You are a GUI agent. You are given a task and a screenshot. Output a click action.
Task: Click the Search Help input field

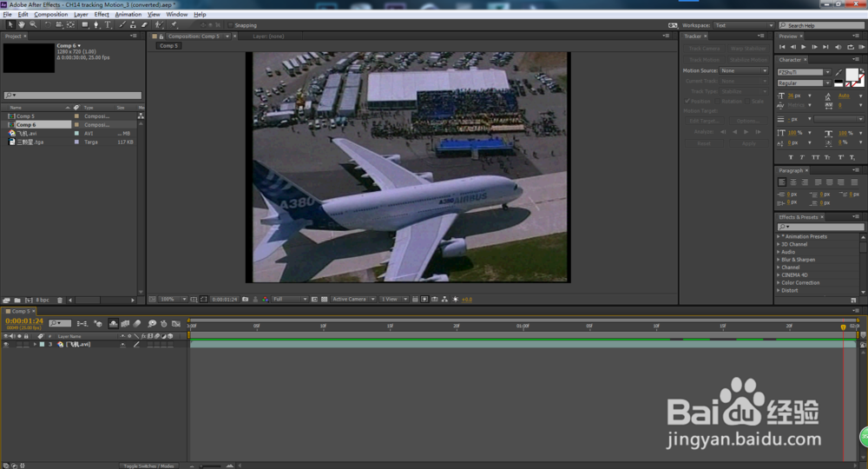821,25
